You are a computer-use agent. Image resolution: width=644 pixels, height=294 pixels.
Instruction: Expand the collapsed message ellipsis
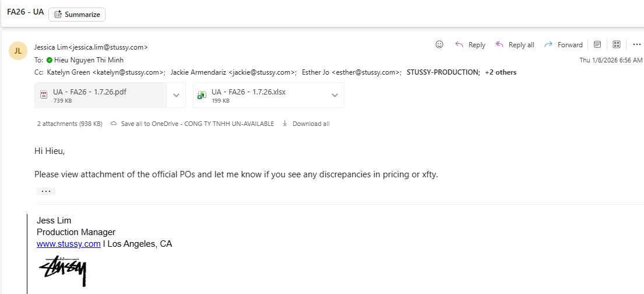(45, 191)
